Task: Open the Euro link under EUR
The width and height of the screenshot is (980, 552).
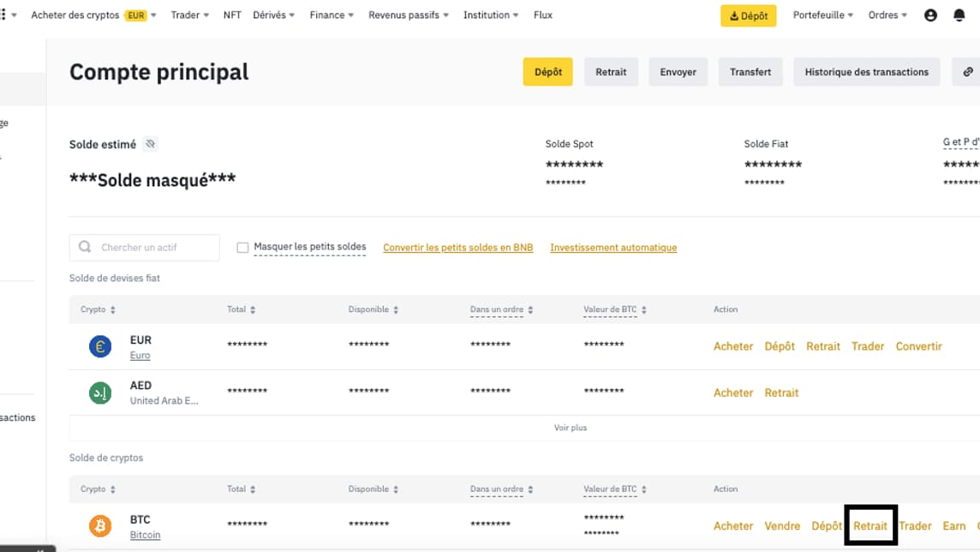Action: click(140, 355)
